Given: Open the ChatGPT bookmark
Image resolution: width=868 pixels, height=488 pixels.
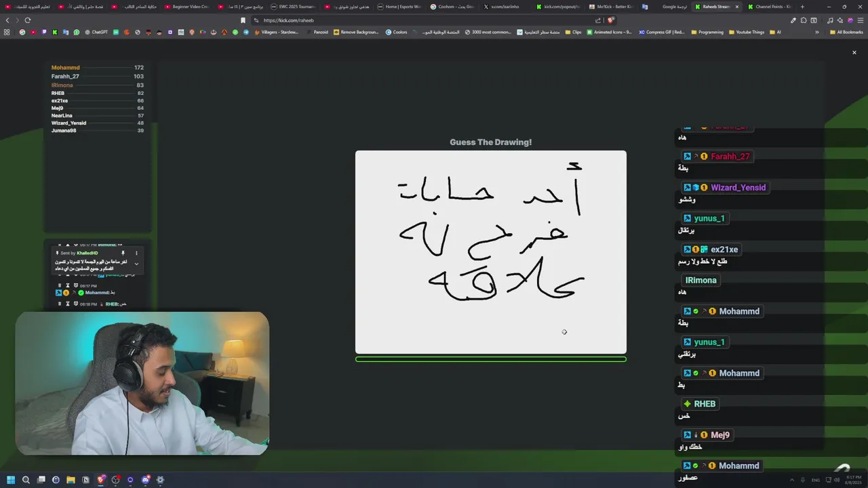Looking at the screenshot, I should (96, 32).
